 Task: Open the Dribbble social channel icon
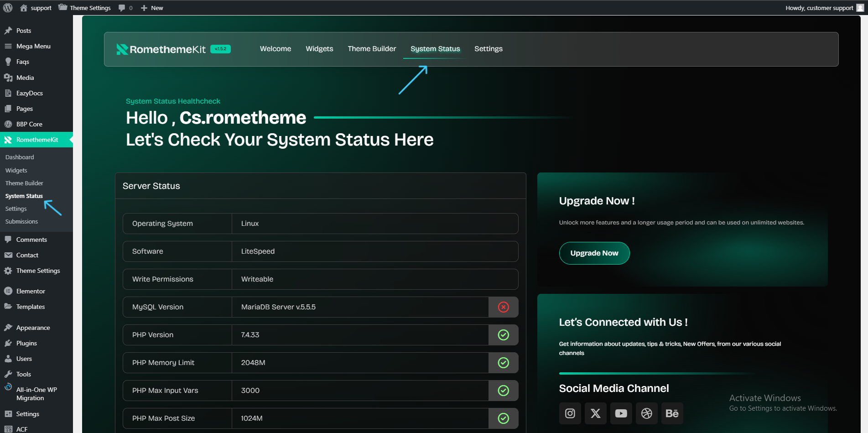click(x=647, y=413)
